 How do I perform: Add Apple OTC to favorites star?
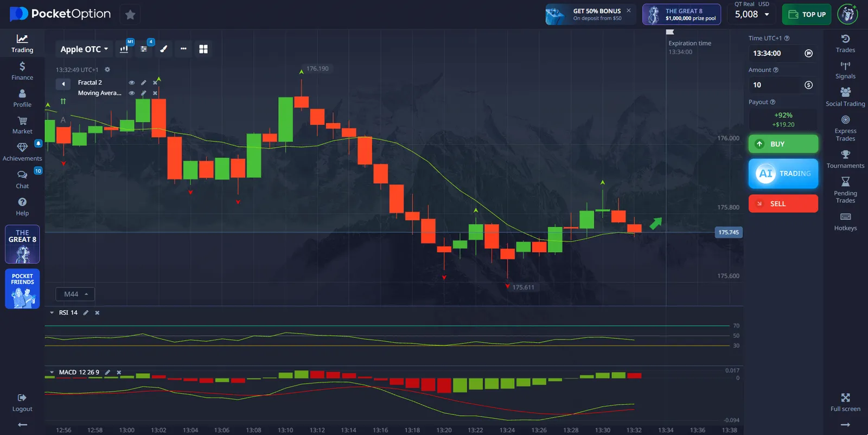coord(130,15)
